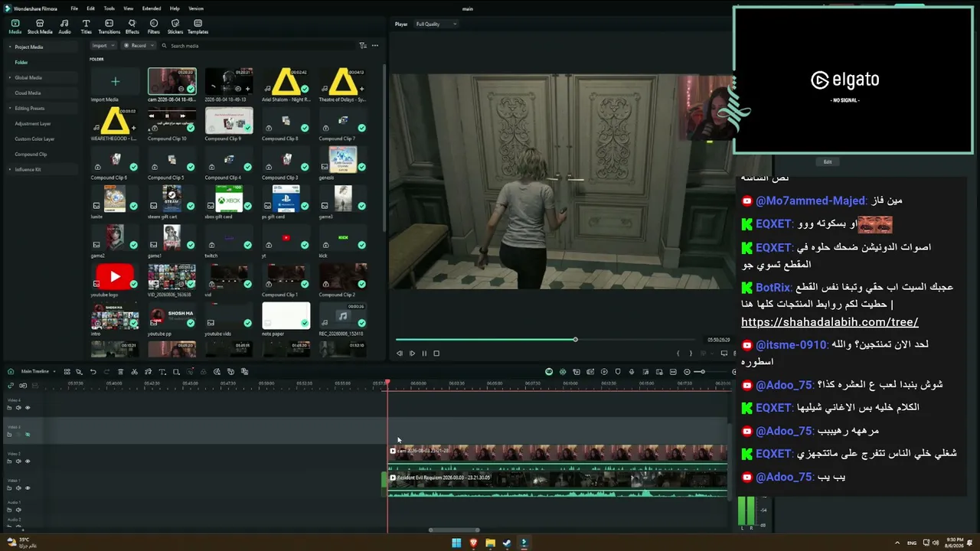Open the shahadalabih.com link in chat

[x=830, y=322]
